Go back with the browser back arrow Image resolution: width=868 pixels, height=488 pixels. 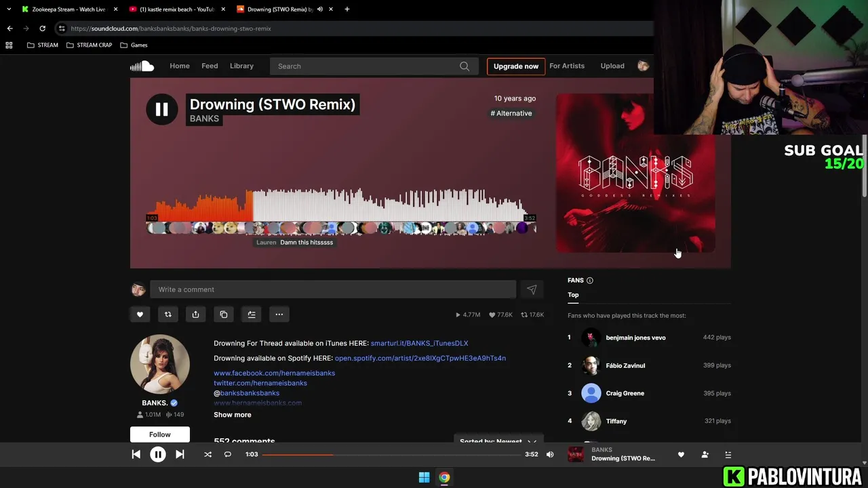click(x=9, y=28)
